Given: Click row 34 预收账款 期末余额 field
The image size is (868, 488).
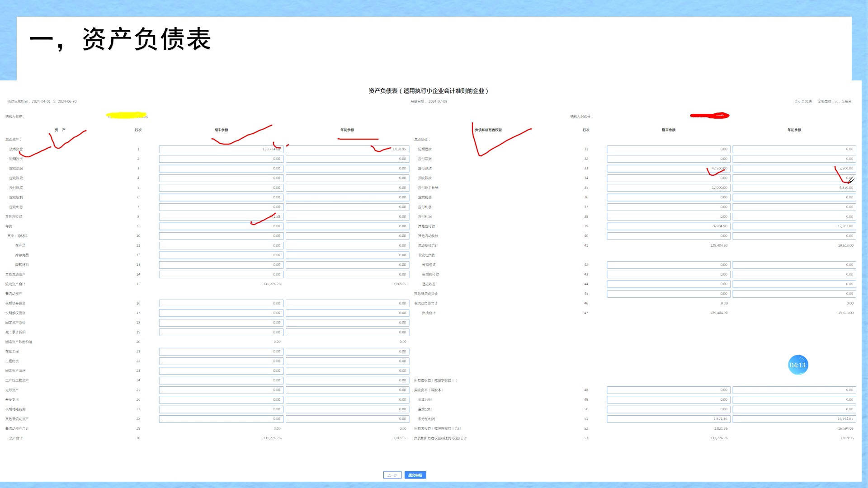Looking at the screenshot, I should pyautogui.click(x=669, y=178).
